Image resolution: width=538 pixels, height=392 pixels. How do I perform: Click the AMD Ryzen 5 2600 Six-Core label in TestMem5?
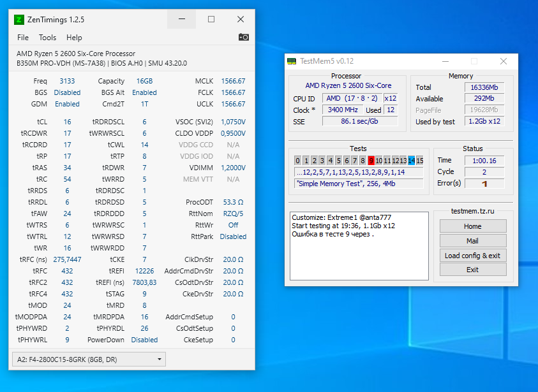coord(348,85)
